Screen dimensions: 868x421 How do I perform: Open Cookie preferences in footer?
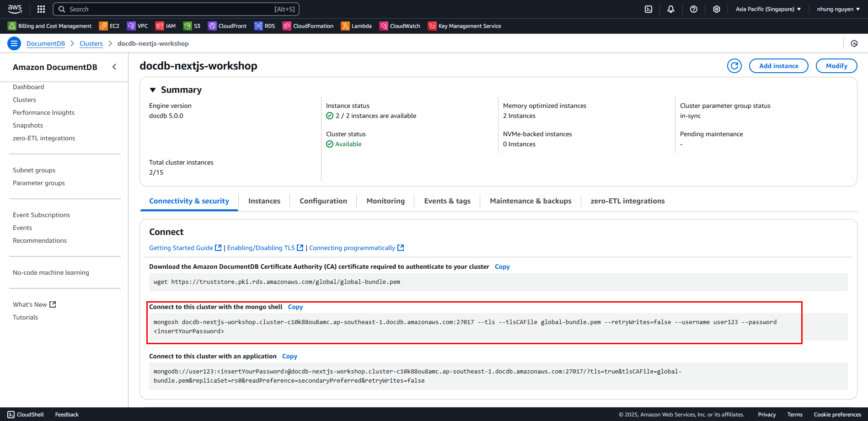pos(837,415)
